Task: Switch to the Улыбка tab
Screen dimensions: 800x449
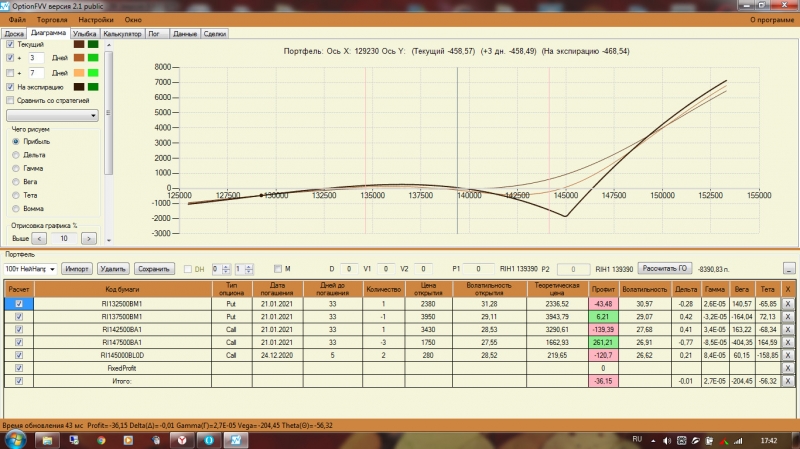Action: pyautogui.click(x=85, y=34)
